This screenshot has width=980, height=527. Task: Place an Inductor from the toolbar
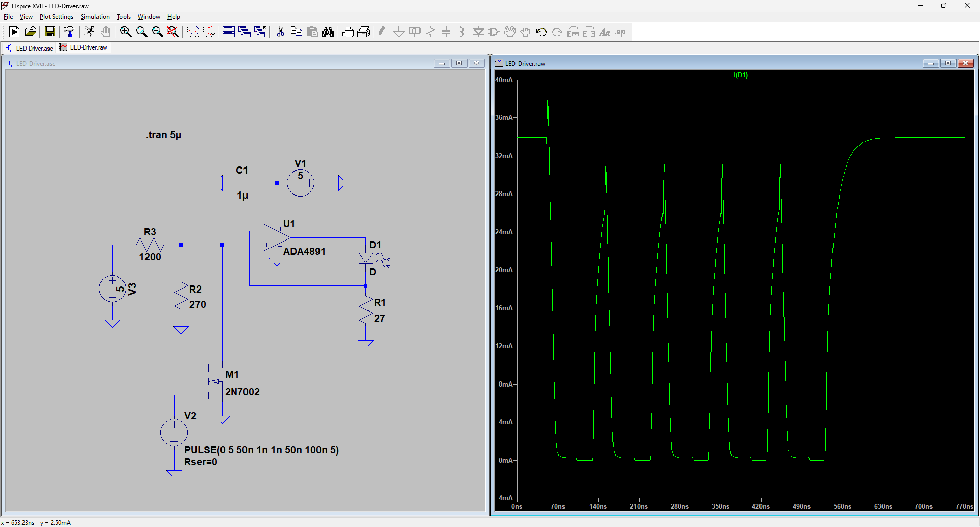pyautogui.click(x=462, y=32)
